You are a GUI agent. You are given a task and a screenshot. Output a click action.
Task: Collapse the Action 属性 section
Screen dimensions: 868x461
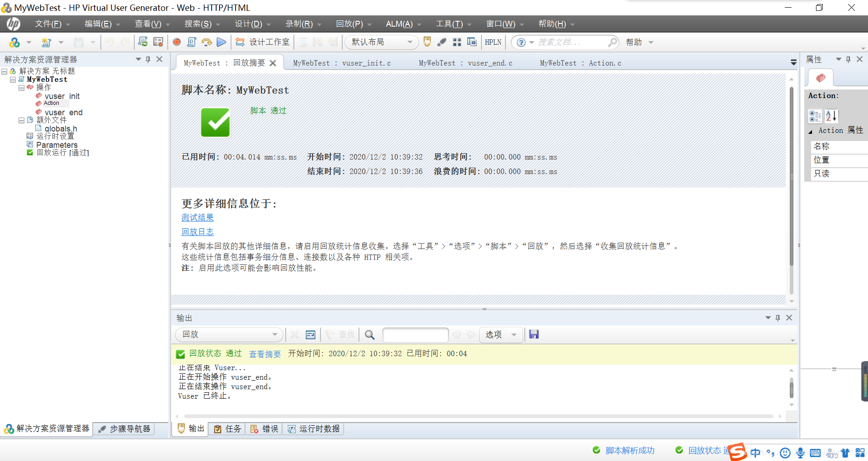(x=811, y=132)
